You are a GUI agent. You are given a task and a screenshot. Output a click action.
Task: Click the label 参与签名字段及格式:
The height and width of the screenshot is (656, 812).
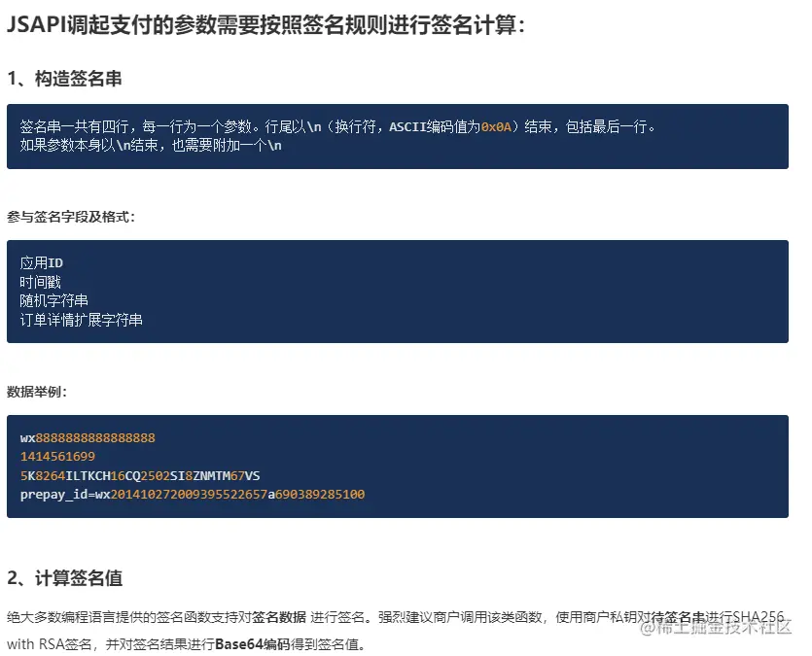click(71, 217)
